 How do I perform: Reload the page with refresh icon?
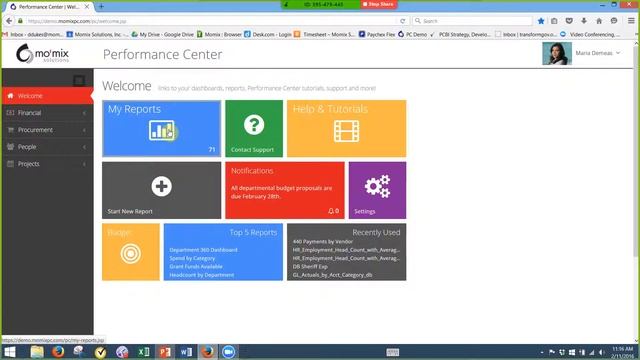(403, 21)
